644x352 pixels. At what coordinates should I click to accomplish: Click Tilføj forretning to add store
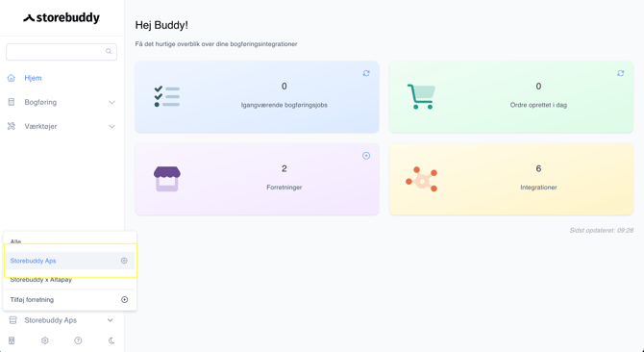click(x=32, y=300)
